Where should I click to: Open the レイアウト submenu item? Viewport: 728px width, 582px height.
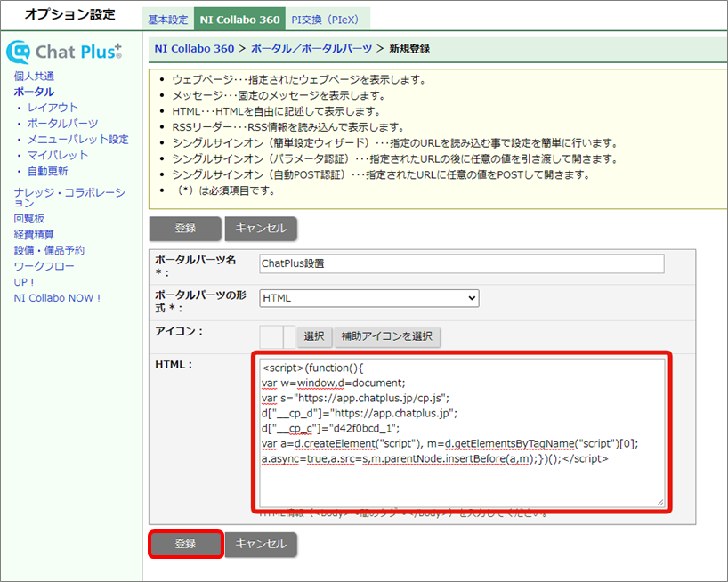(x=53, y=108)
